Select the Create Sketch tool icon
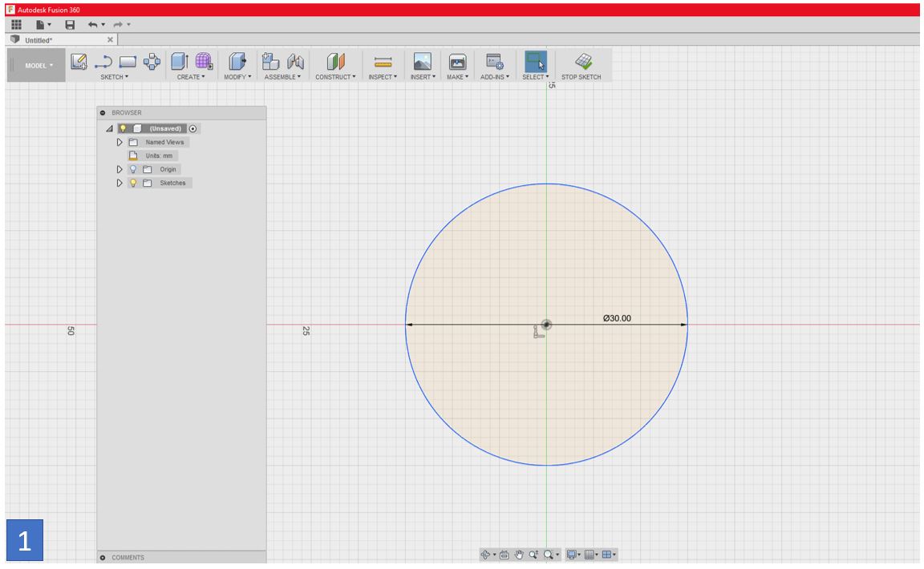Image resolution: width=924 pixels, height=569 pixels. pyautogui.click(x=79, y=61)
